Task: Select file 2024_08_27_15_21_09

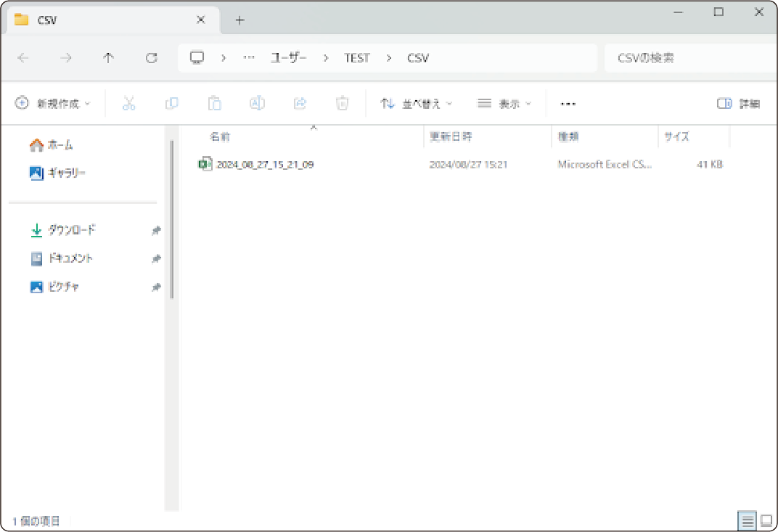Action: click(265, 165)
